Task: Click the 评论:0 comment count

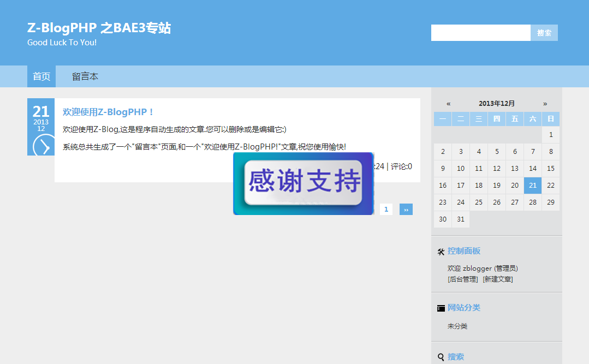Action: click(401, 166)
